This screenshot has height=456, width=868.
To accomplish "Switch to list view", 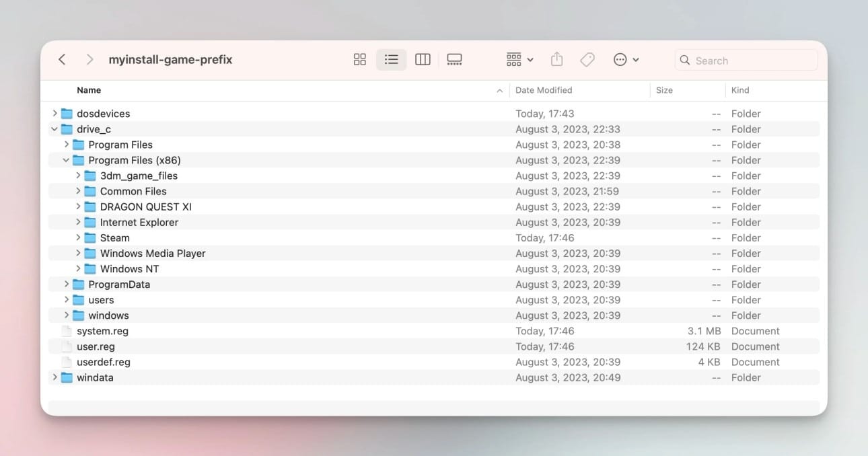I will tap(391, 60).
